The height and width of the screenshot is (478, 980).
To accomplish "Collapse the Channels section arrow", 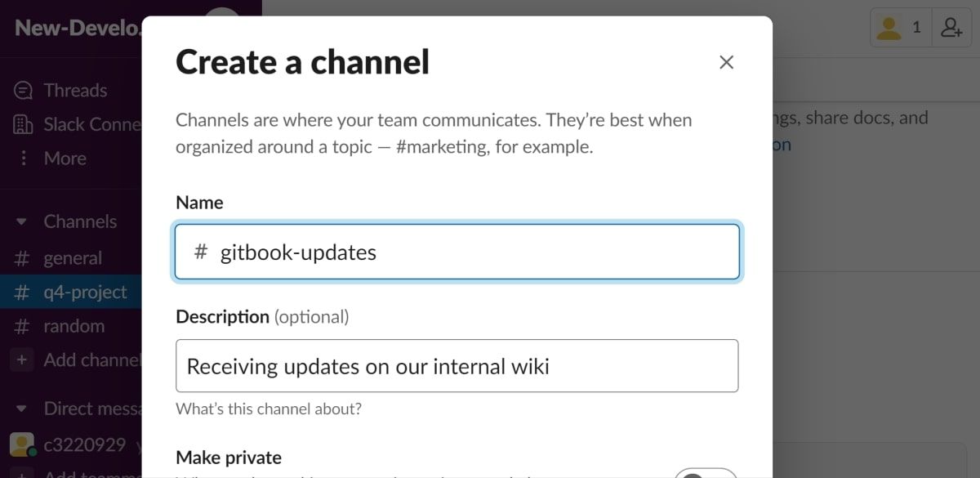I will pos(23,222).
